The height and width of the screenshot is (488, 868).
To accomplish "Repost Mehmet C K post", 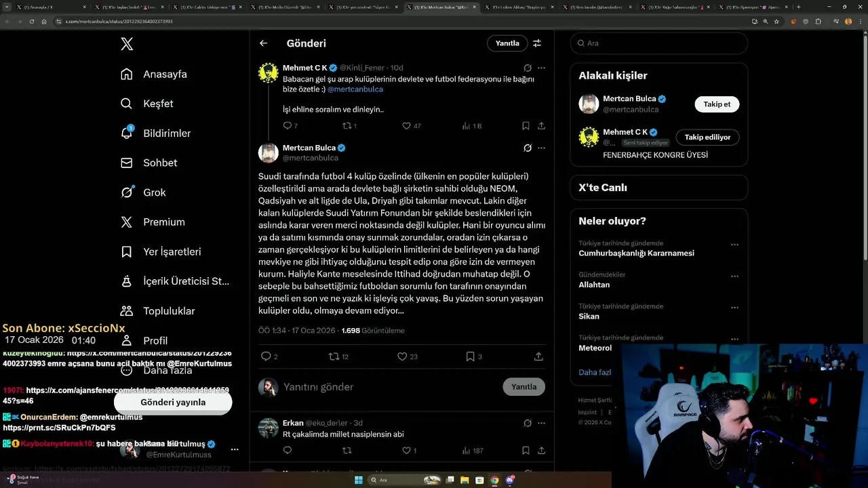I will [349, 125].
